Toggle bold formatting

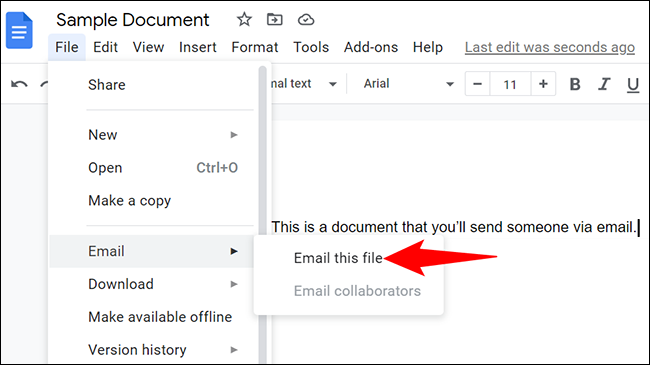575,84
